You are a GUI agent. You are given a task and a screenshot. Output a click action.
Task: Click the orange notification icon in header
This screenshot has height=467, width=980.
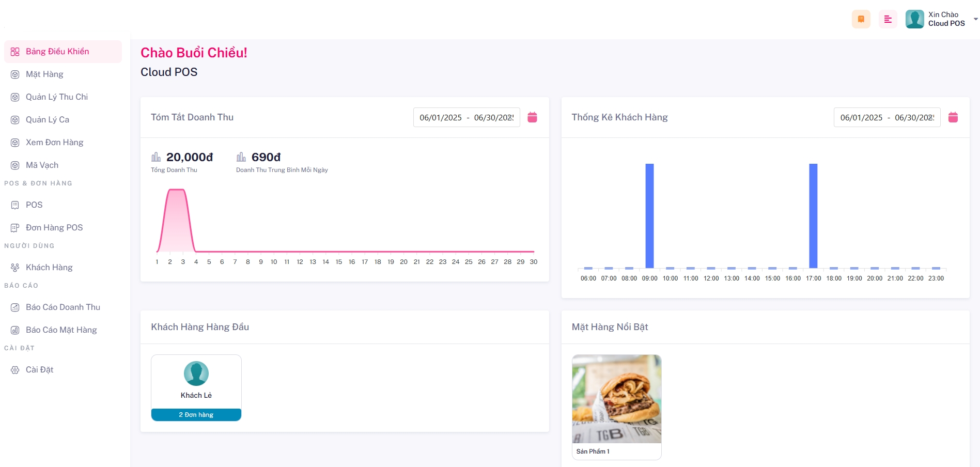coord(861,19)
